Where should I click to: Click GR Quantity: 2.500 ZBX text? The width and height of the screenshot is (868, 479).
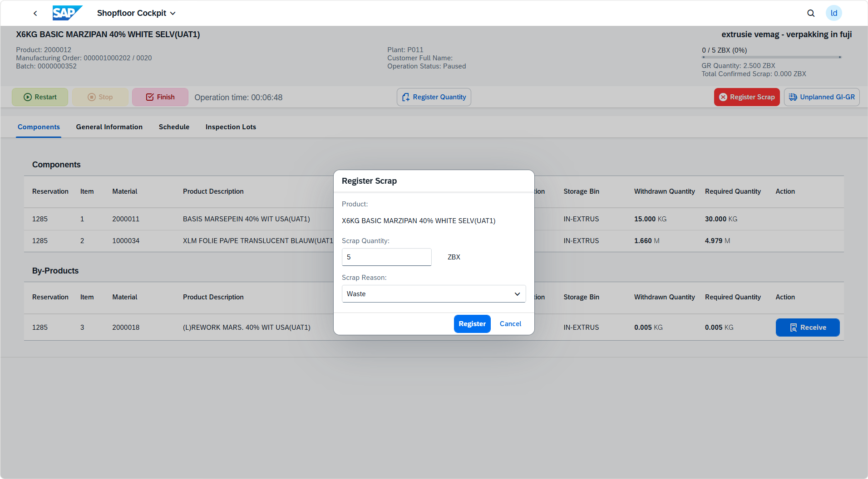pos(739,66)
